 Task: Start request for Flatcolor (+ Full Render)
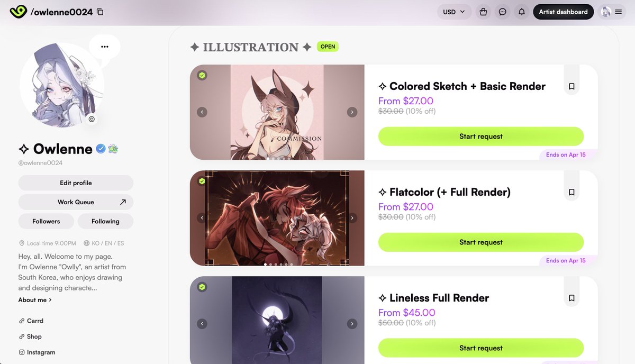(x=480, y=242)
